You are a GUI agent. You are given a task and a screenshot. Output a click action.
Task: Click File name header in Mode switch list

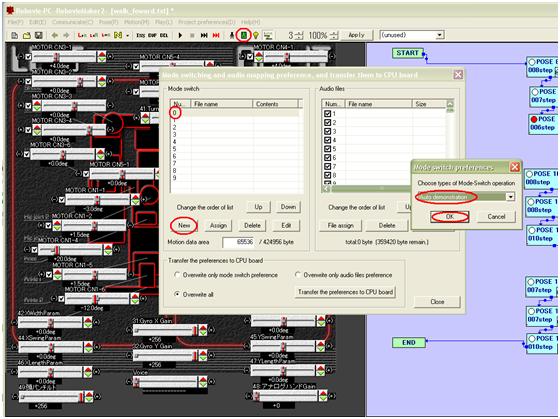click(221, 104)
